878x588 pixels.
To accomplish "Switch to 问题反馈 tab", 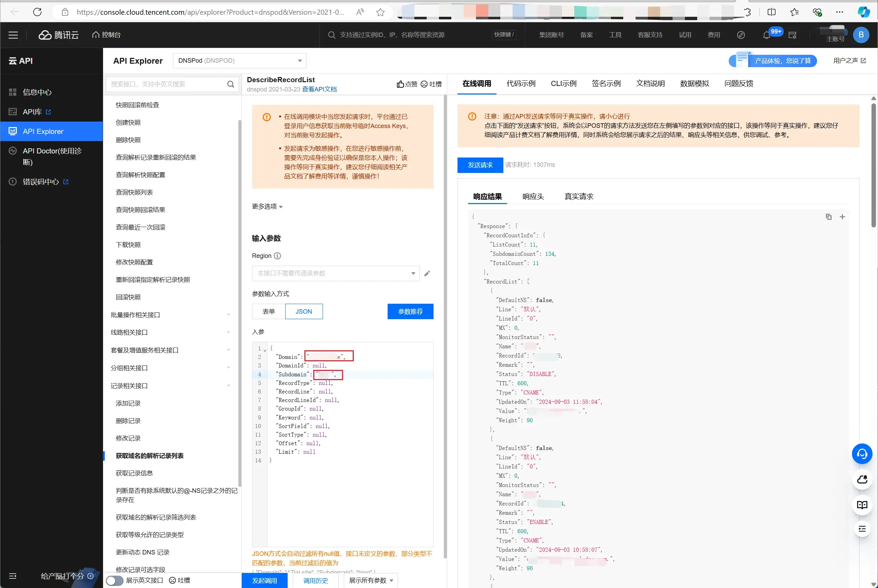I will (739, 84).
